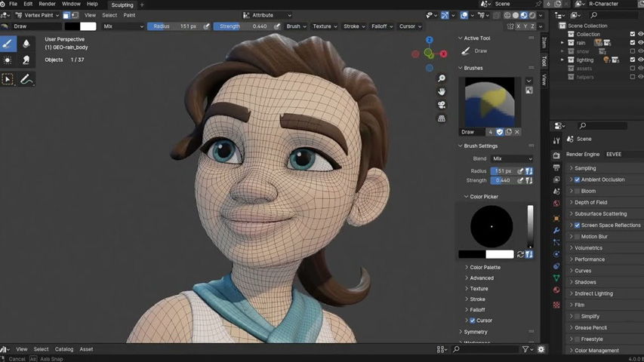Swap colors icon in Color Picker

click(520, 254)
